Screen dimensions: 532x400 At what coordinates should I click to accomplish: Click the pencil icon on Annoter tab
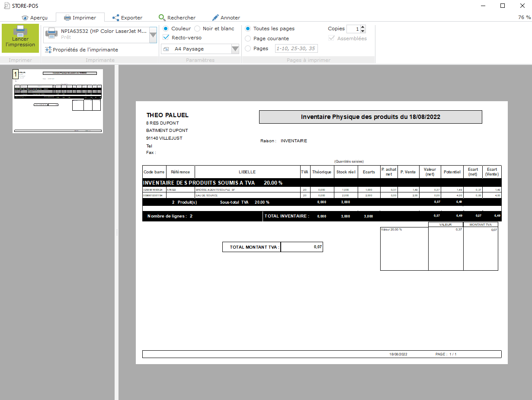click(x=215, y=18)
